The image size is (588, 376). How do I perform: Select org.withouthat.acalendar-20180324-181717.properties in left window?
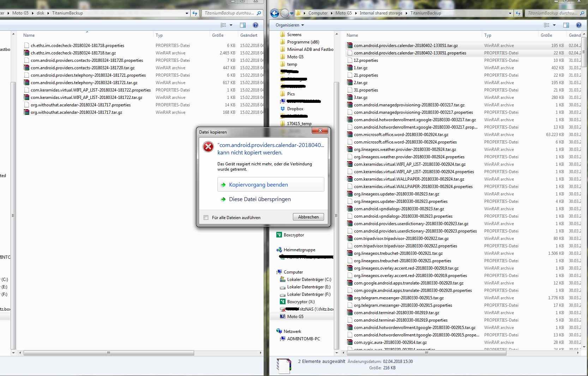pos(80,105)
